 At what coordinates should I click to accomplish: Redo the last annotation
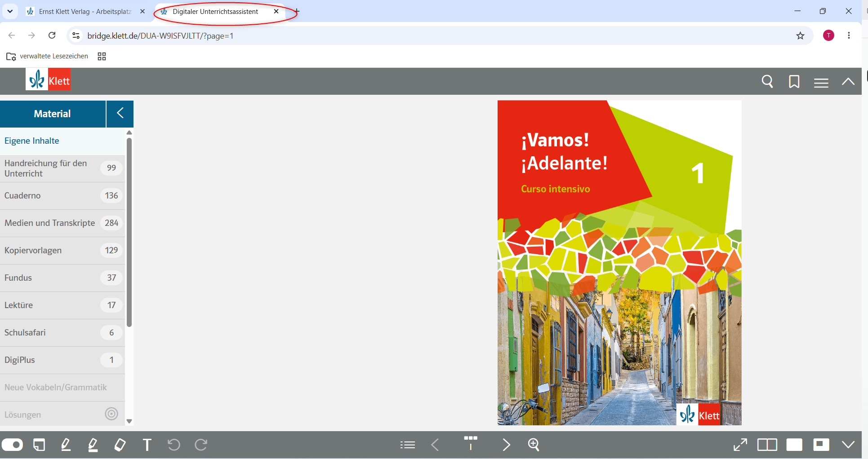click(x=201, y=445)
